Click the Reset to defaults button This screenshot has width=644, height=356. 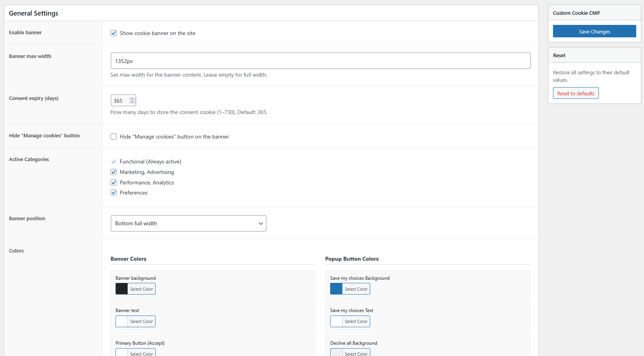576,93
